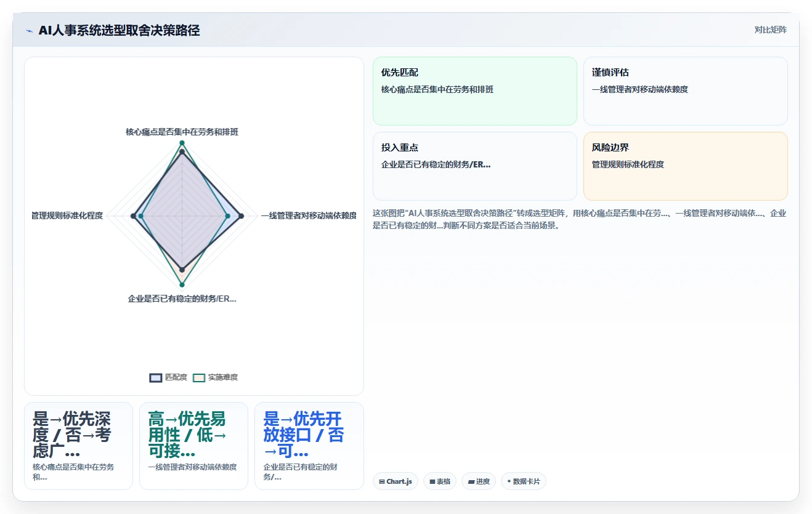Select the 是→优先深度 stat card
The width and height of the screenshot is (812, 514).
point(78,446)
